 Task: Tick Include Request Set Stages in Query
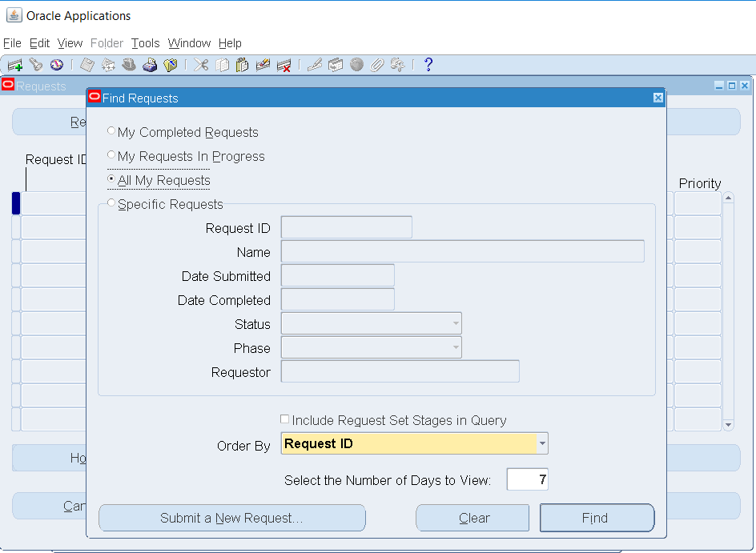(x=285, y=419)
